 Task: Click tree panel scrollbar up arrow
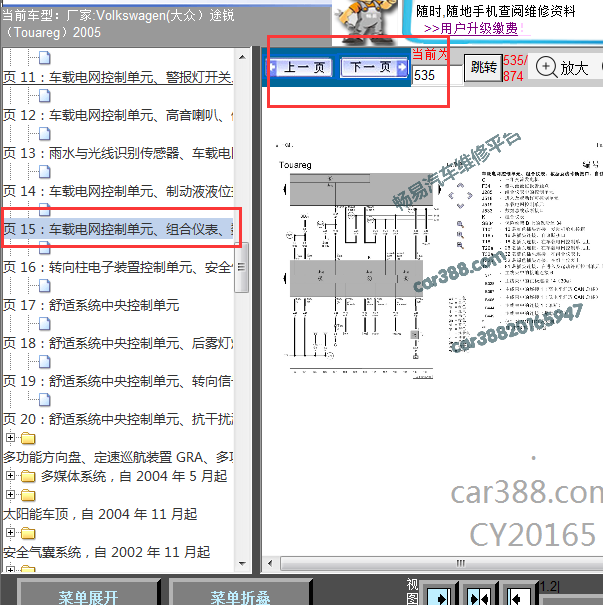click(242, 57)
